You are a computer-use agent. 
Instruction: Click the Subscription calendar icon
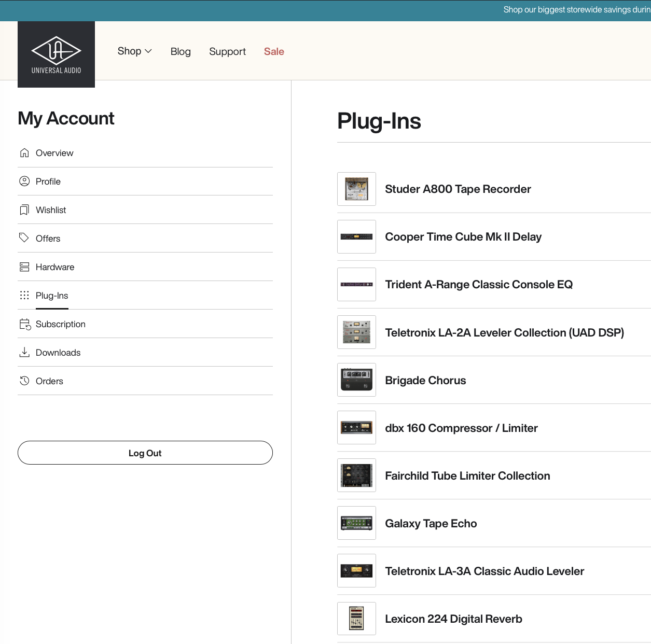pyautogui.click(x=25, y=324)
